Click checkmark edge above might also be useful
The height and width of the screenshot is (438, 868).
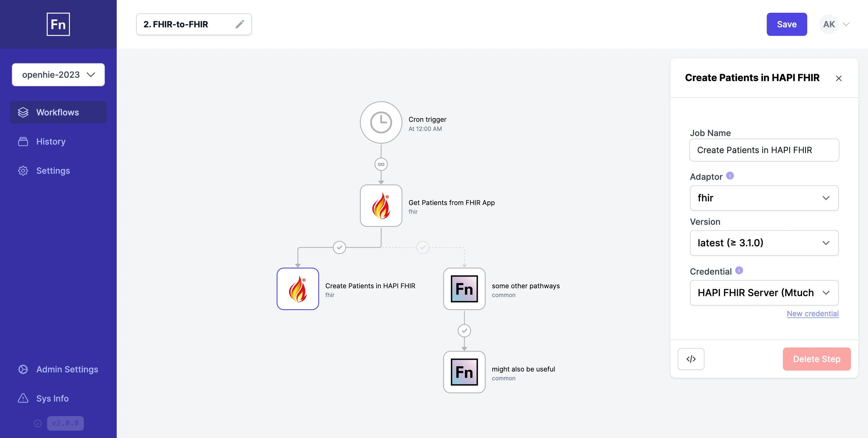[x=464, y=330]
